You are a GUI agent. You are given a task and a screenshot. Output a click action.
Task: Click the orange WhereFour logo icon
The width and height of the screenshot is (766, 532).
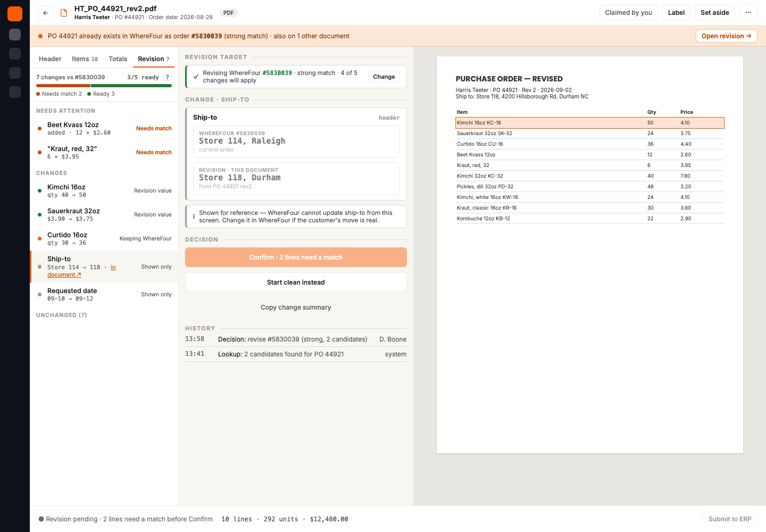[15, 14]
